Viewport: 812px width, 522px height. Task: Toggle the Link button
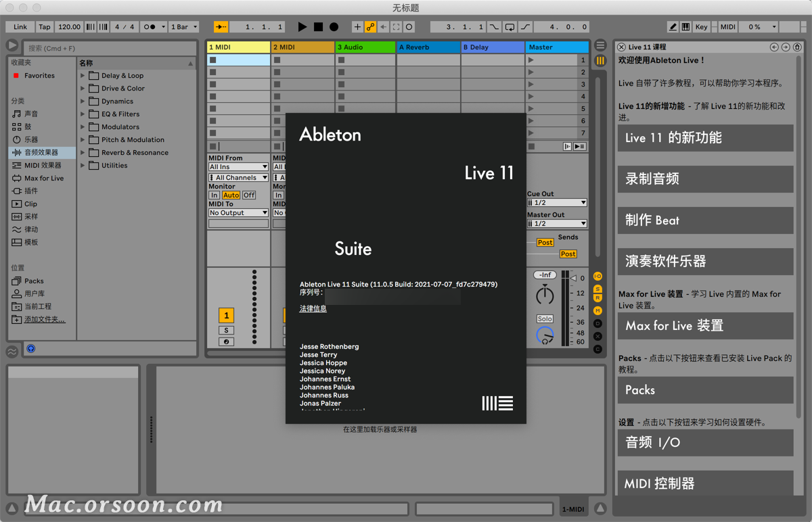pyautogui.click(x=20, y=27)
